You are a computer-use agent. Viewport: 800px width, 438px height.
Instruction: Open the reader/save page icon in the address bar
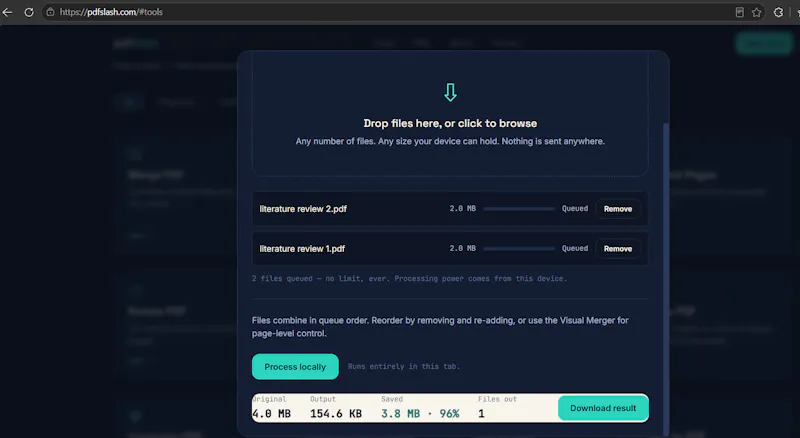pos(739,12)
